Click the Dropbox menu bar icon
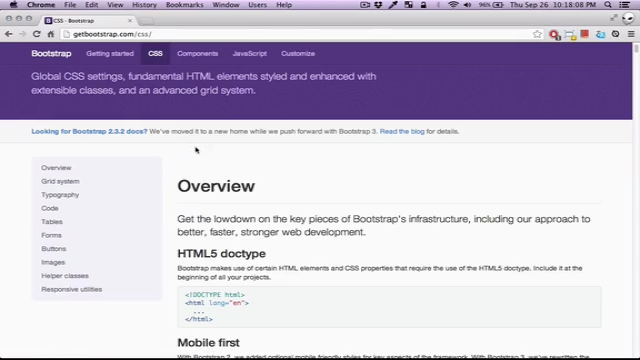 pyautogui.click(x=378, y=5)
